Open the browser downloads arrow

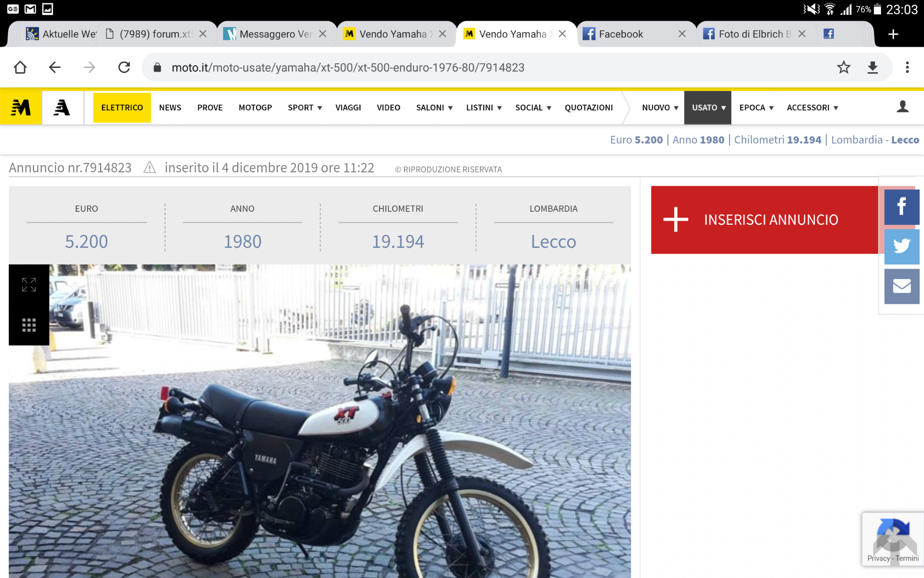872,68
